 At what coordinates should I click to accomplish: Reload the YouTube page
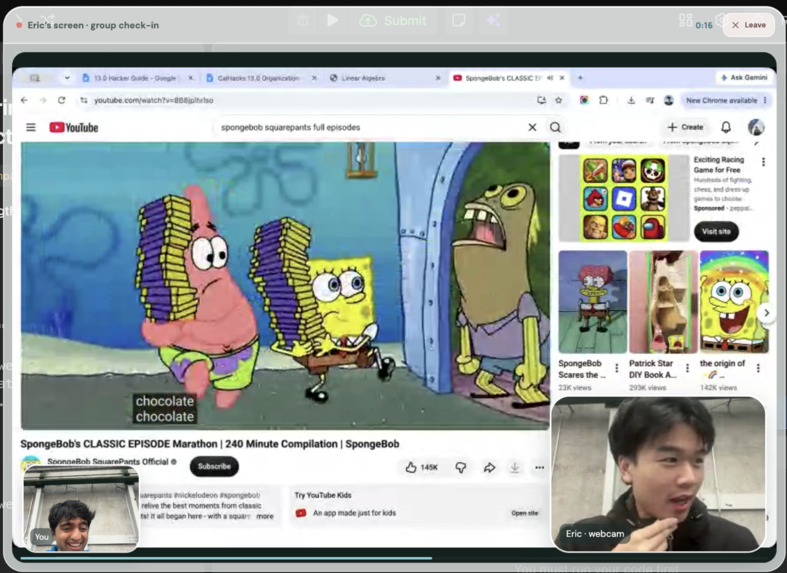[61, 100]
